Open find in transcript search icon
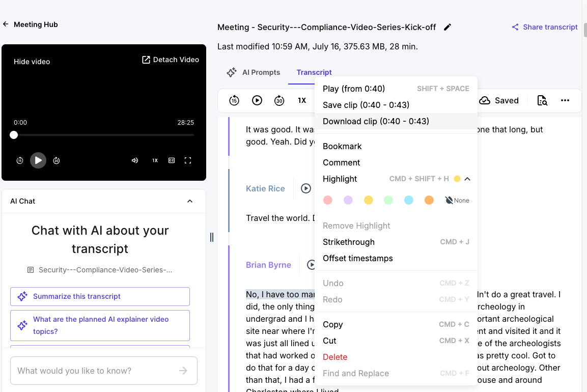 point(542,101)
